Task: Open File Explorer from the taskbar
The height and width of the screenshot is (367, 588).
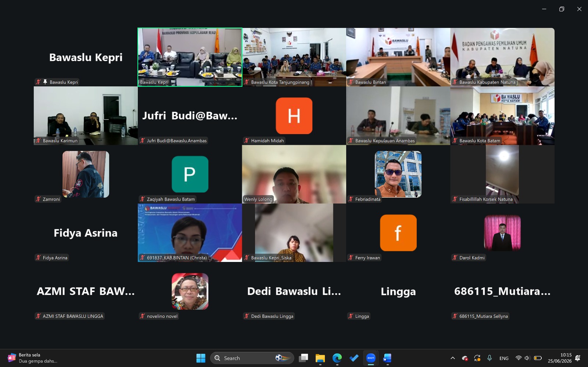Action: (320, 358)
